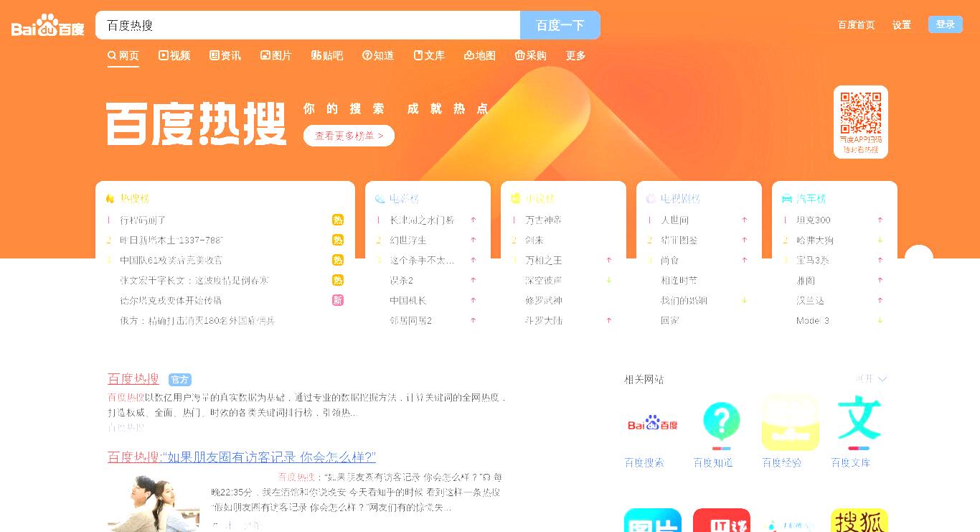
Task: Open the hot search 行程码崩了
Action: [143, 220]
